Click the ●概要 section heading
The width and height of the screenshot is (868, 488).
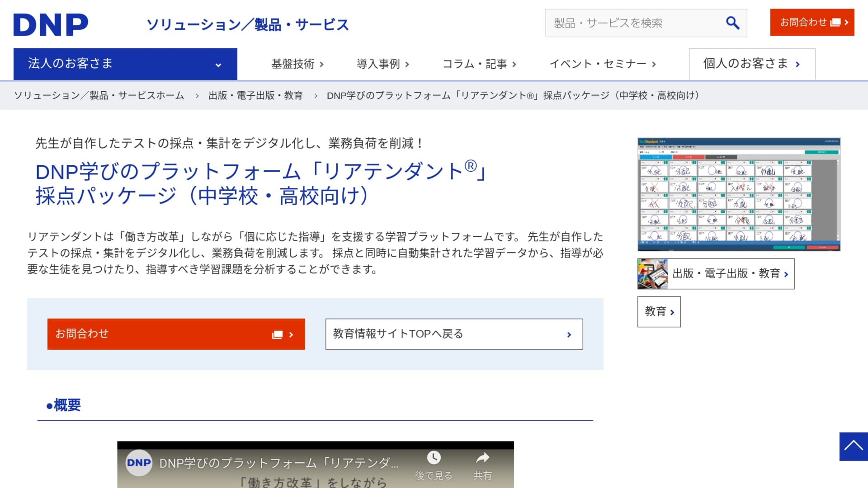63,405
